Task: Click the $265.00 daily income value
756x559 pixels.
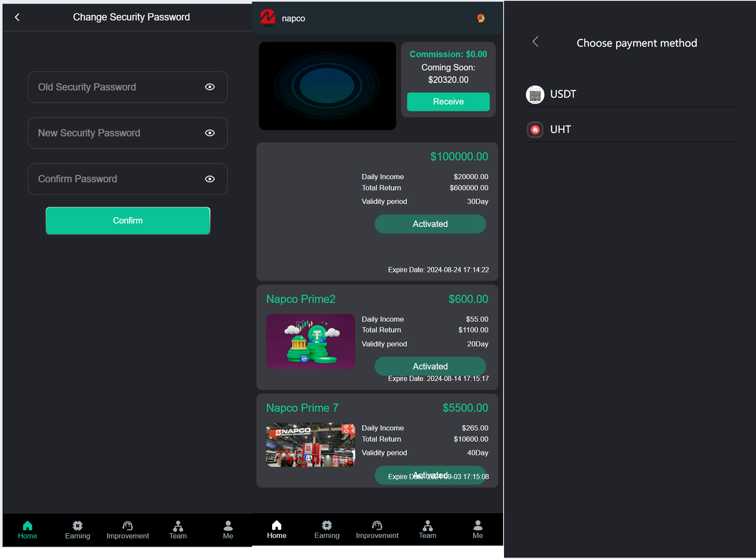Action: pyautogui.click(x=475, y=428)
